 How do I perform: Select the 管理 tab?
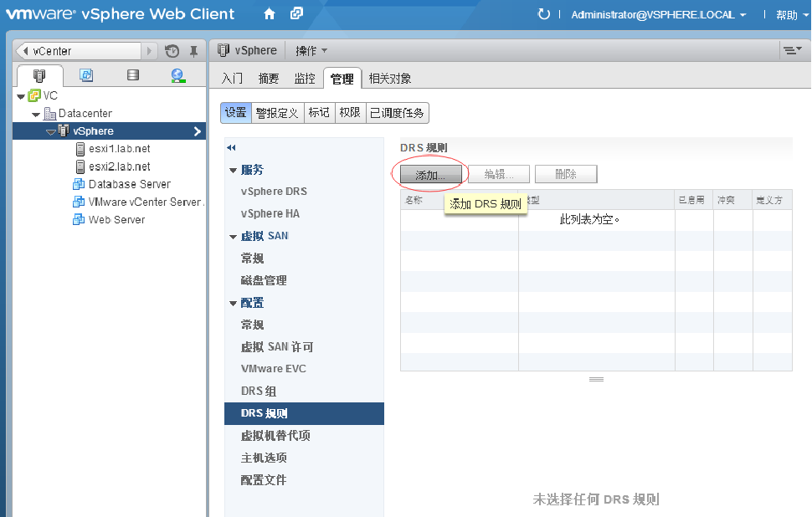342,79
